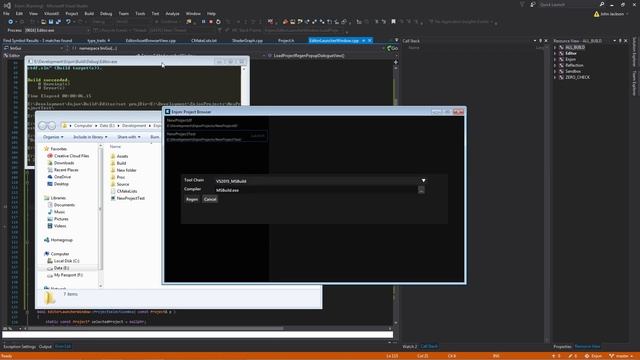Pin the Call Stack panel

pyautogui.click(x=540, y=41)
